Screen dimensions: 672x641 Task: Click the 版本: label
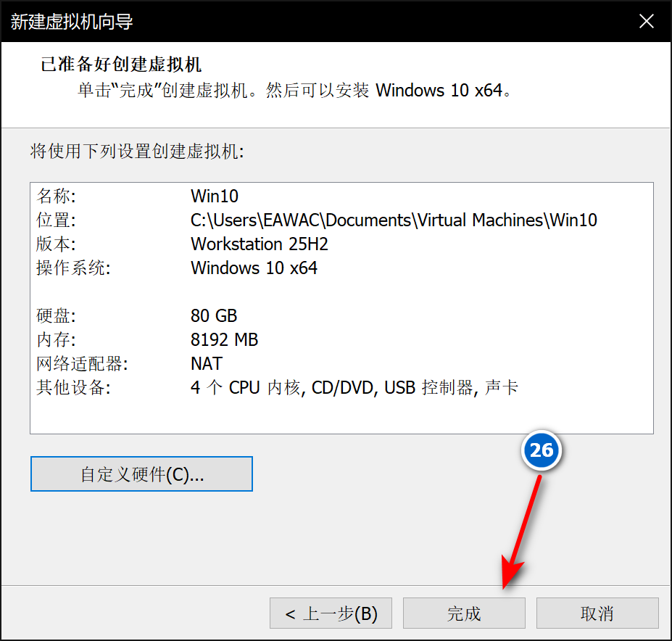coord(56,244)
